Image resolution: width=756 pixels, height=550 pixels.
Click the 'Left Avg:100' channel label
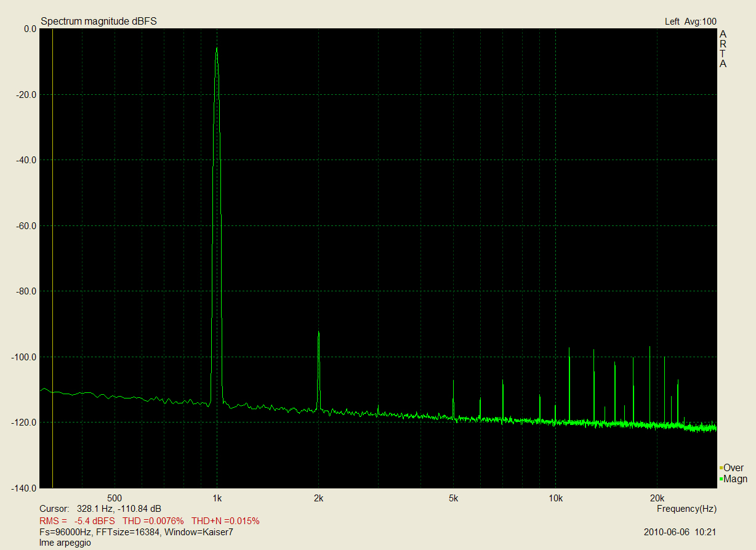tap(691, 22)
